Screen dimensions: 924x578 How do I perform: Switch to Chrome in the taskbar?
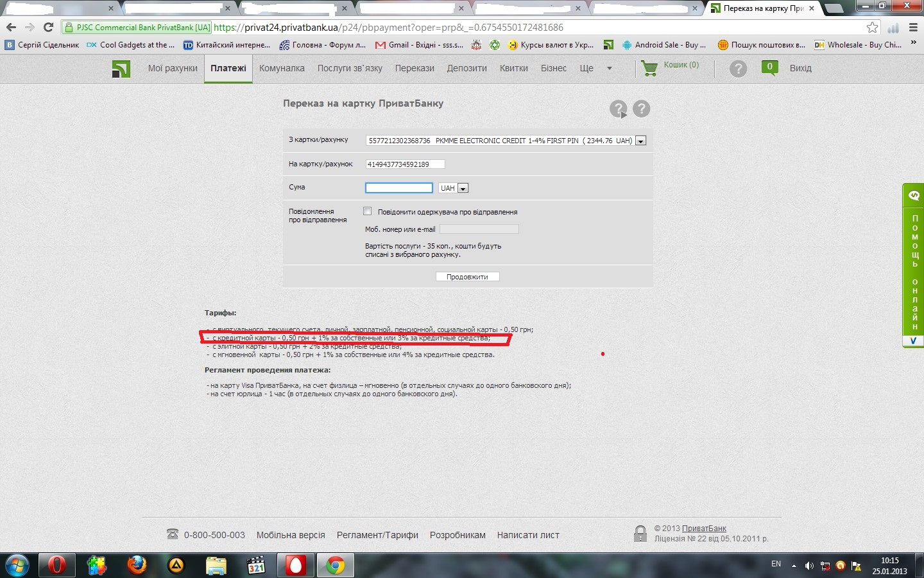[335, 566]
